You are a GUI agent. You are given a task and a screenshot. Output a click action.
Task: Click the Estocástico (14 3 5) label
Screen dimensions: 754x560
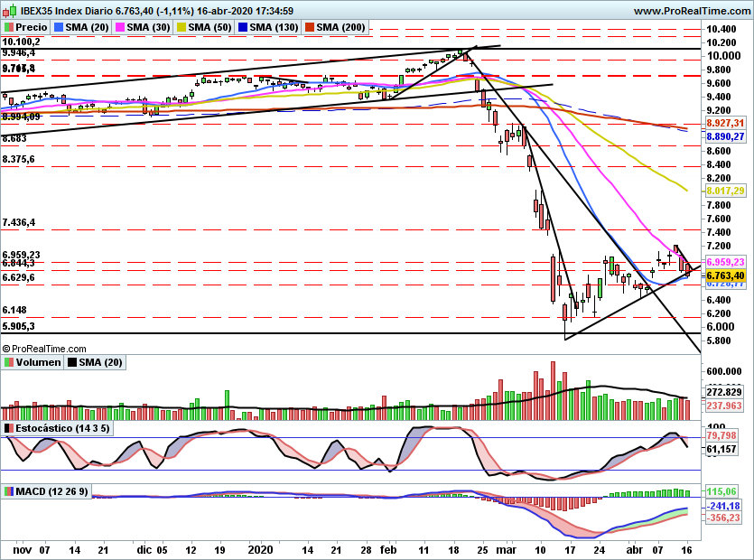click(x=62, y=428)
